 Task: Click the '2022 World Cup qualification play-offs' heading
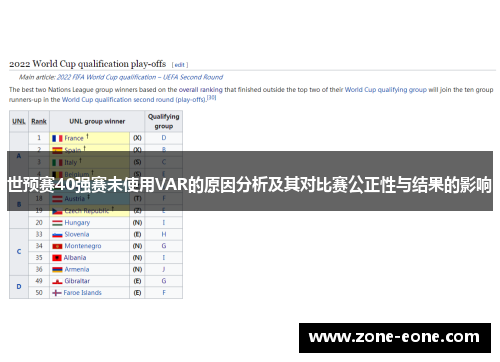coord(87,64)
